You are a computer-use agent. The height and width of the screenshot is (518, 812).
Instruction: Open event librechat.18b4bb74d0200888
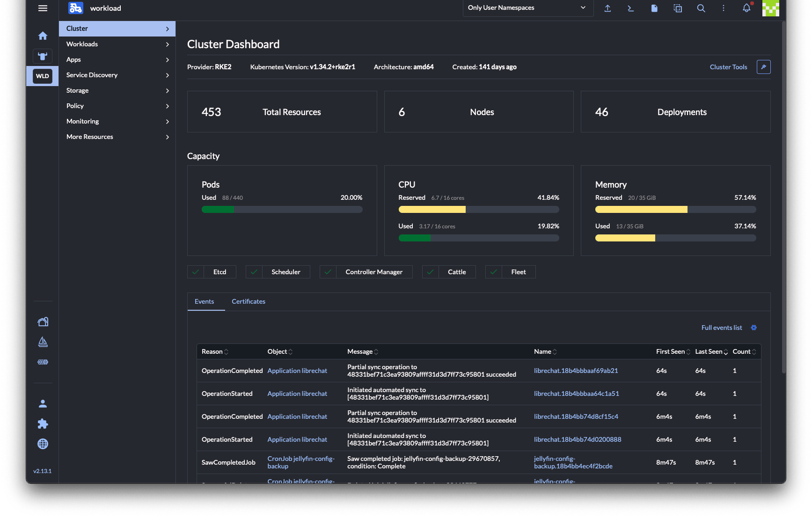578,439
